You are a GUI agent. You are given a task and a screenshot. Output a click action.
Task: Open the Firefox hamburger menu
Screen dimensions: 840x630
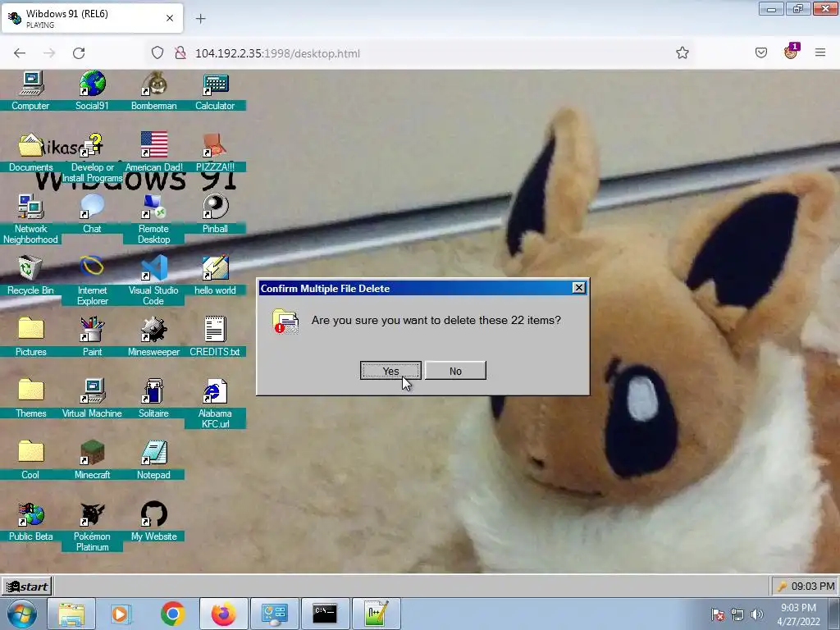coord(820,52)
